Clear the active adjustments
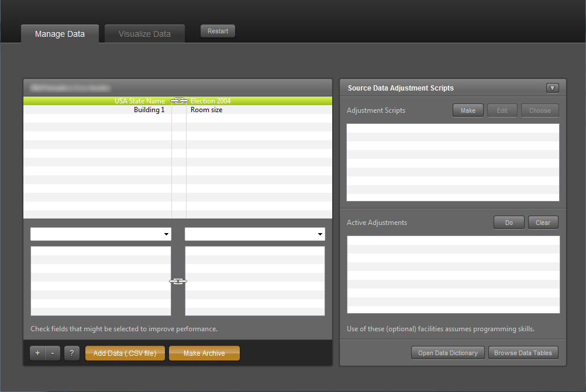The image size is (586, 392). pyautogui.click(x=543, y=223)
